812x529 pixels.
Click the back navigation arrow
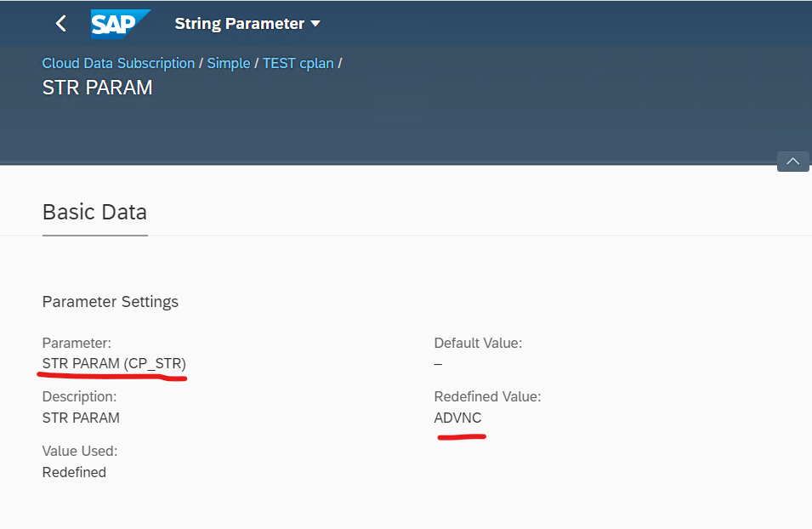coord(60,24)
